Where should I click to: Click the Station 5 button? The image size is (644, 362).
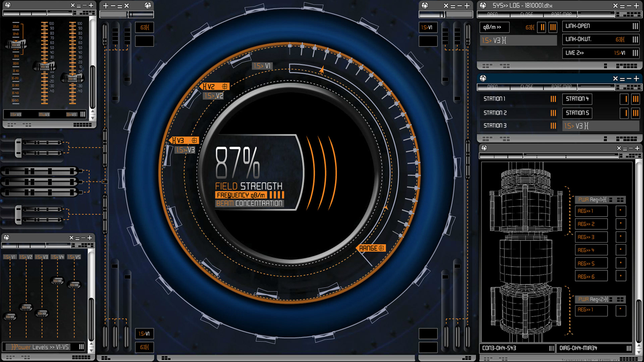coord(577,113)
